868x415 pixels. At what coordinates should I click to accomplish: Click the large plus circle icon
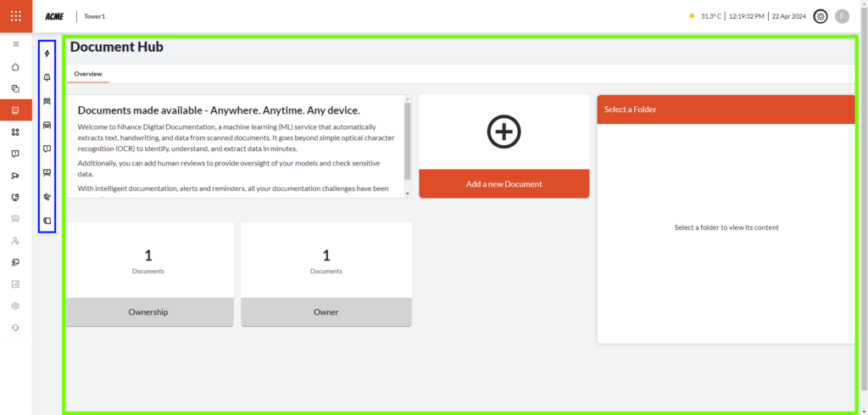tap(504, 132)
